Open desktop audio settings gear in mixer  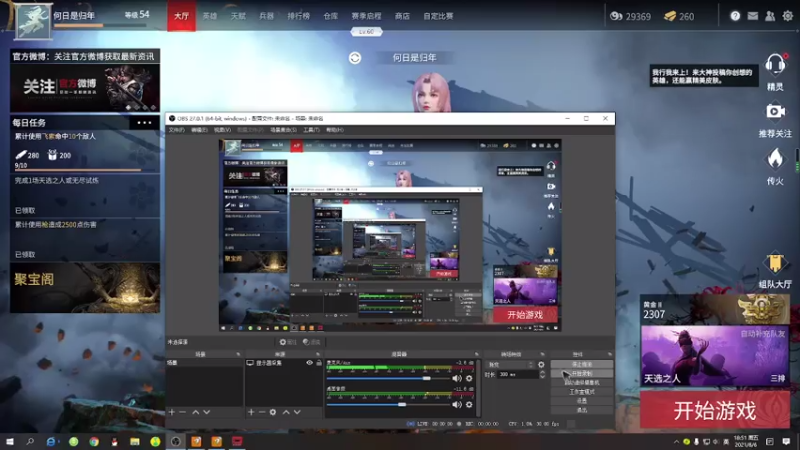point(469,405)
